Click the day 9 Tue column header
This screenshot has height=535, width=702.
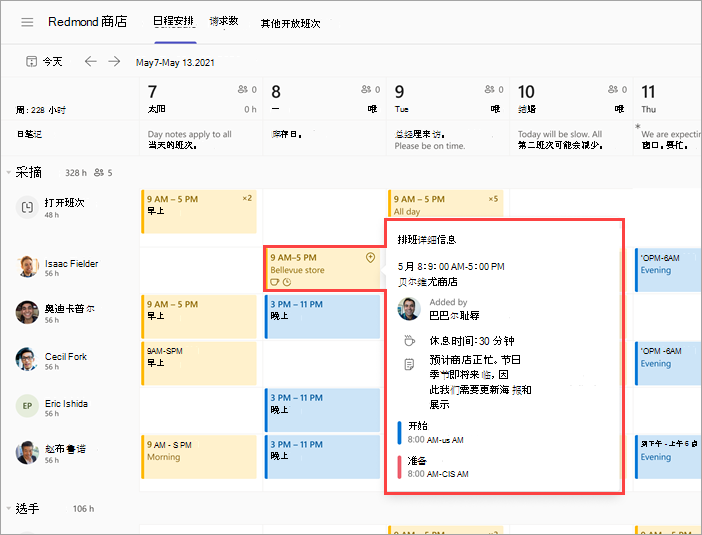448,98
